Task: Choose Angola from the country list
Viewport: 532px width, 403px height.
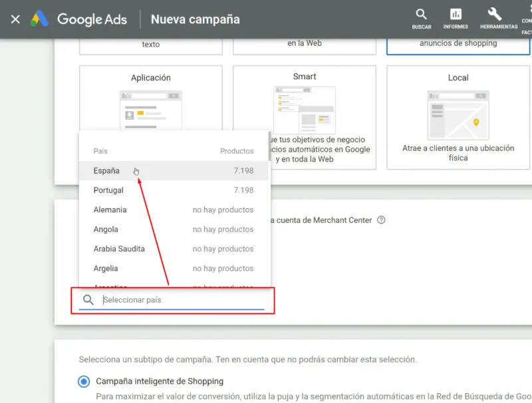Action: pyautogui.click(x=174, y=229)
